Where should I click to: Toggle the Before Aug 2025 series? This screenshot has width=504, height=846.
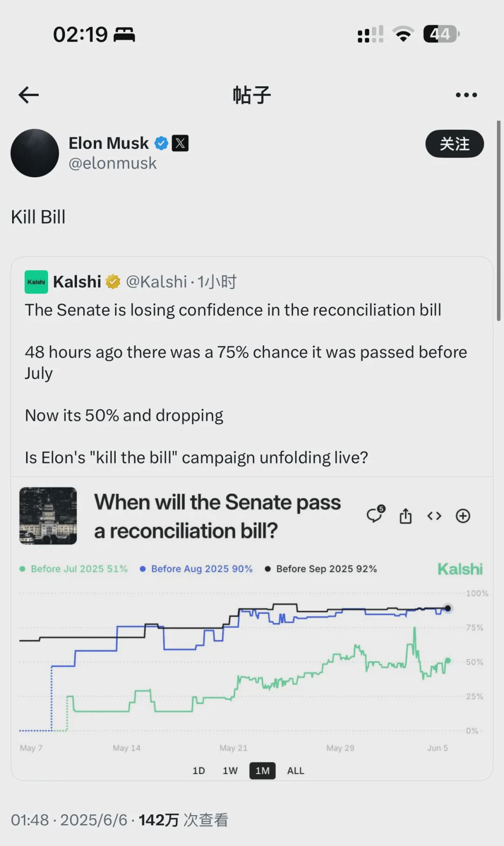tap(196, 569)
